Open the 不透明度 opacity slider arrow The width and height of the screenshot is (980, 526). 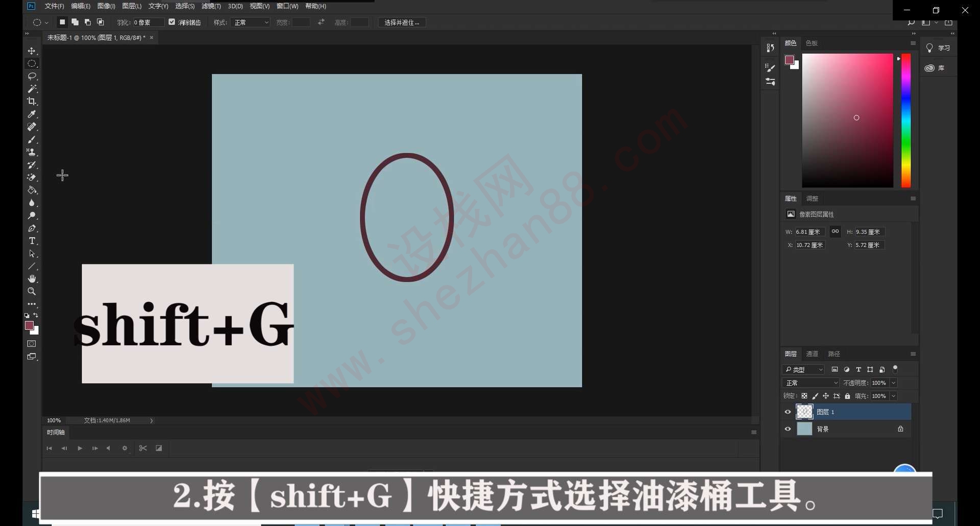tap(893, 382)
